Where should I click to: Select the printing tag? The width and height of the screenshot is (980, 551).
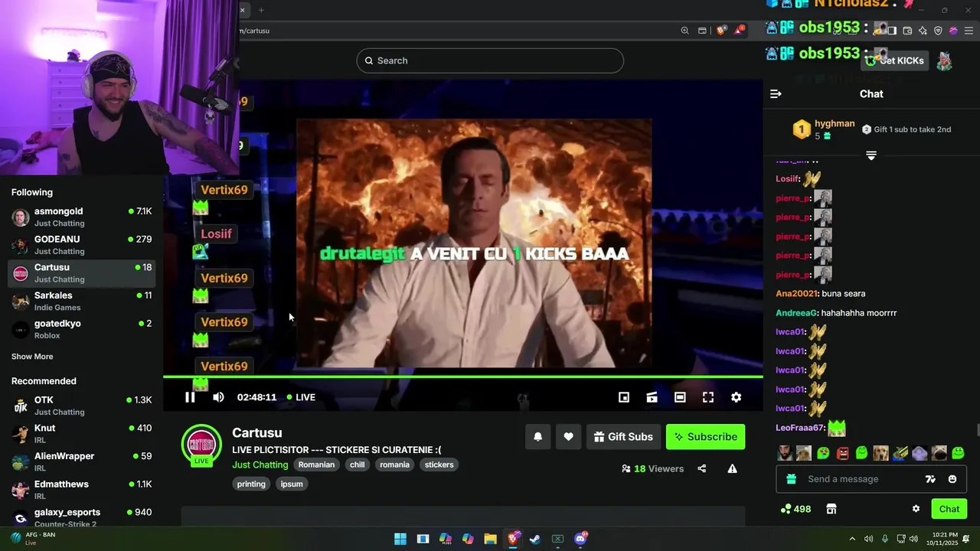[x=251, y=484]
